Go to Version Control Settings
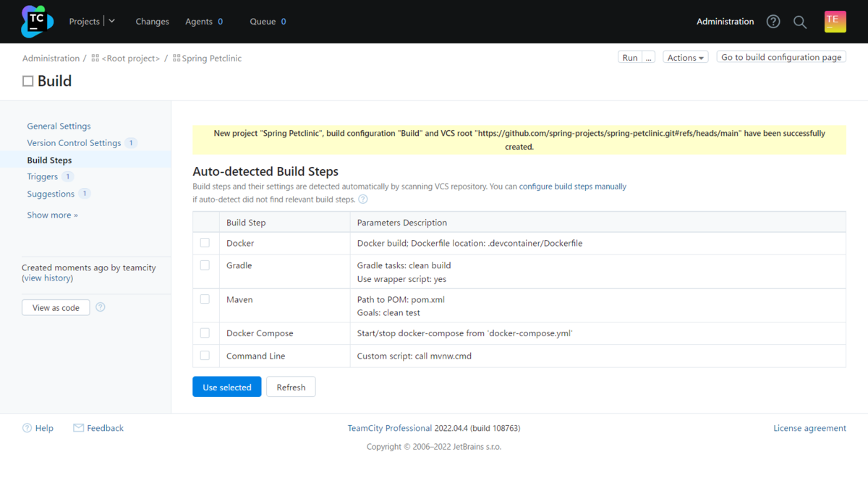 click(74, 143)
